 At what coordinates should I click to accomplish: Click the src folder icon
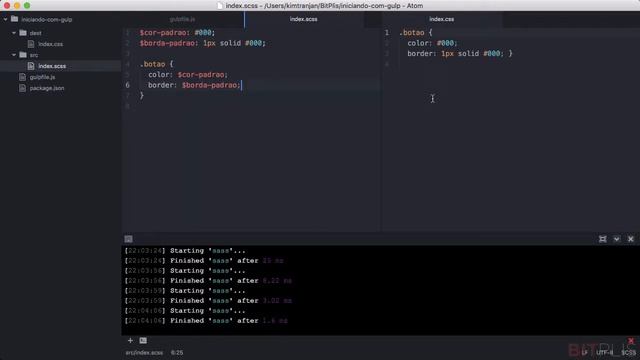23,55
